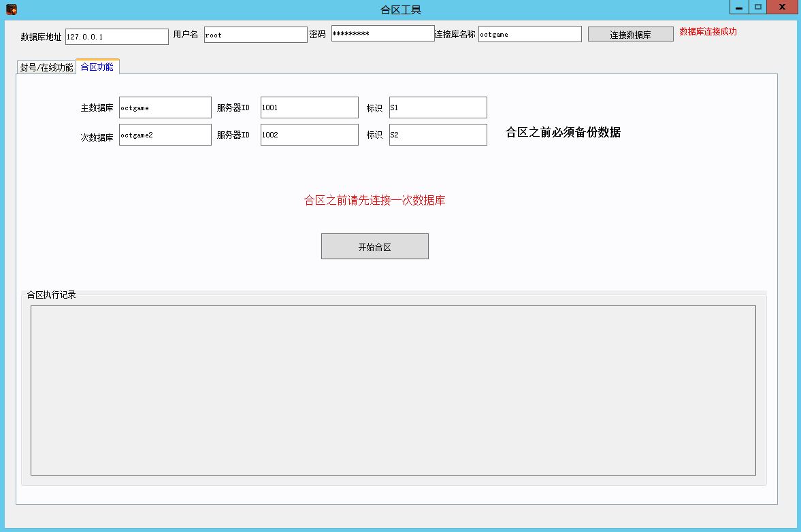Click the 主数据库 field containing octgame
This screenshot has width=801, height=532.
coord(165,107)
